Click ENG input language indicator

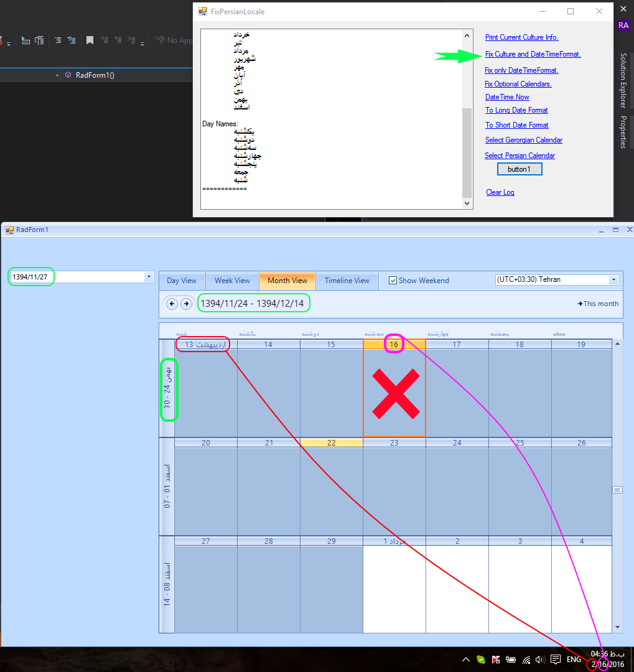point(574,660)
